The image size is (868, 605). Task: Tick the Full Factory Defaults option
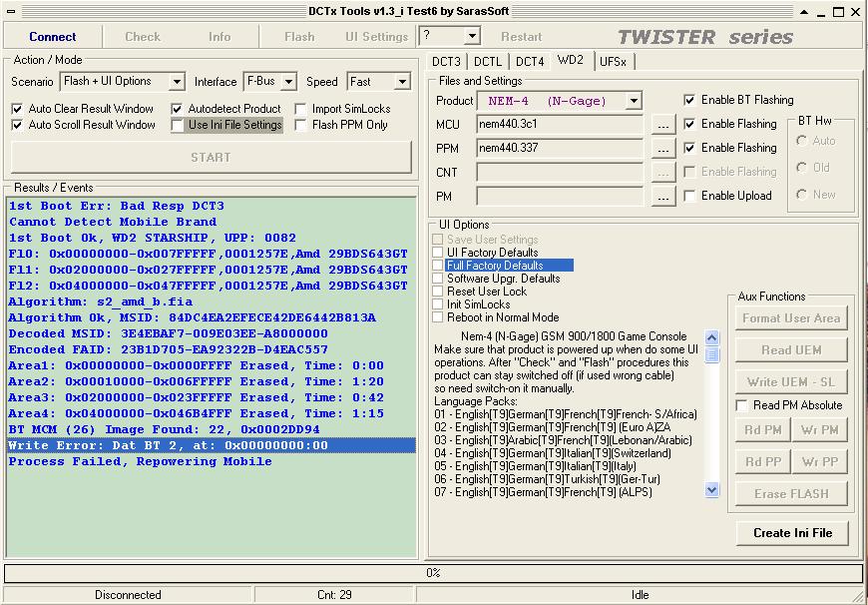point(438,266)
